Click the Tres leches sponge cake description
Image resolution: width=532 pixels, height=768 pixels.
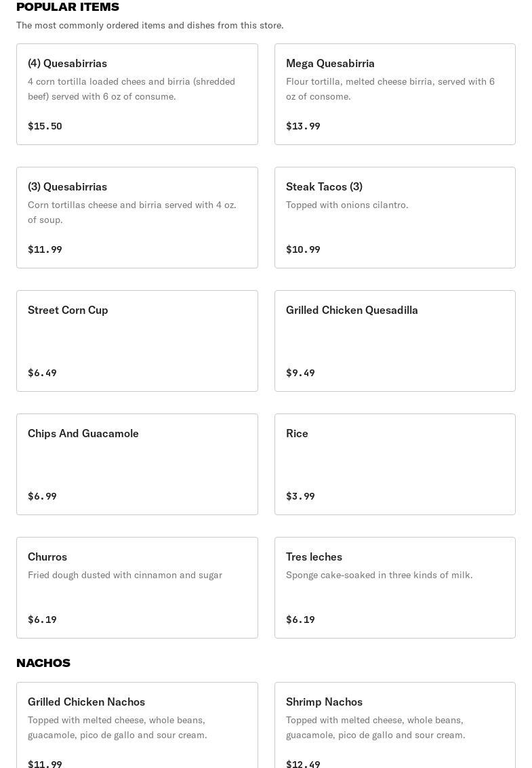pyautogui.click(x=379, y=575)
